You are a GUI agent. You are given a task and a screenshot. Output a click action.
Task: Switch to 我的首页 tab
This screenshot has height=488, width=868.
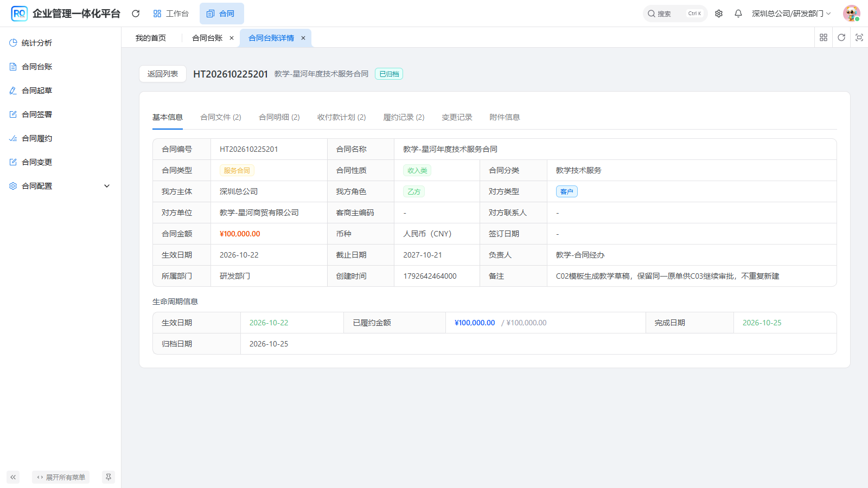[x=151, y=38]
